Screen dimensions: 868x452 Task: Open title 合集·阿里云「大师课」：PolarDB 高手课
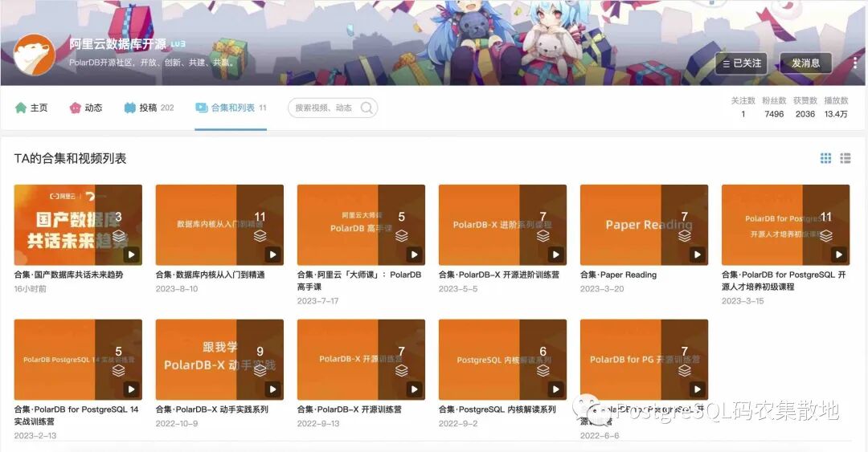click(x=359, y=280)
